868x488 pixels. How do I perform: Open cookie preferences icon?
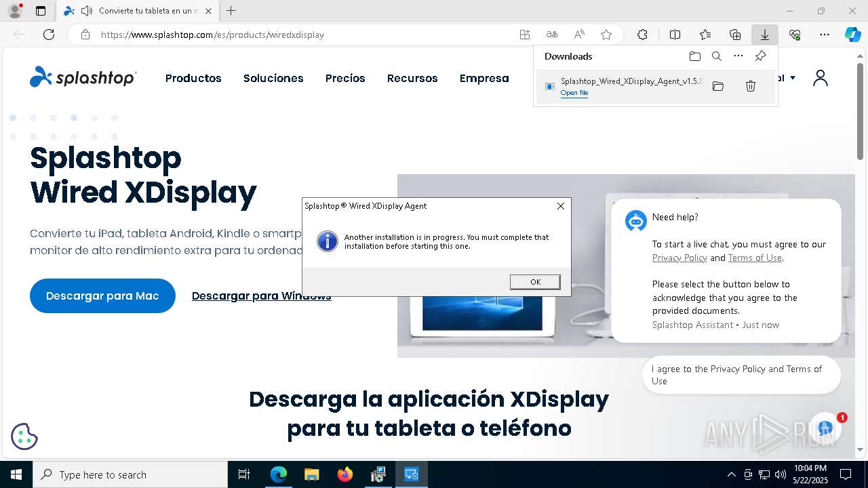[x=24, y=436]
